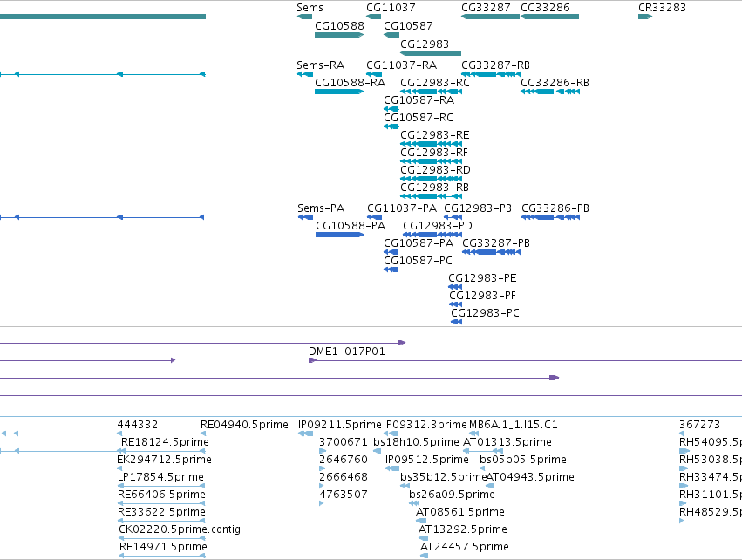The image size is (742, 560).
Task: Select the CG12983-PC protein feature
Action: [x=457, y=322]
